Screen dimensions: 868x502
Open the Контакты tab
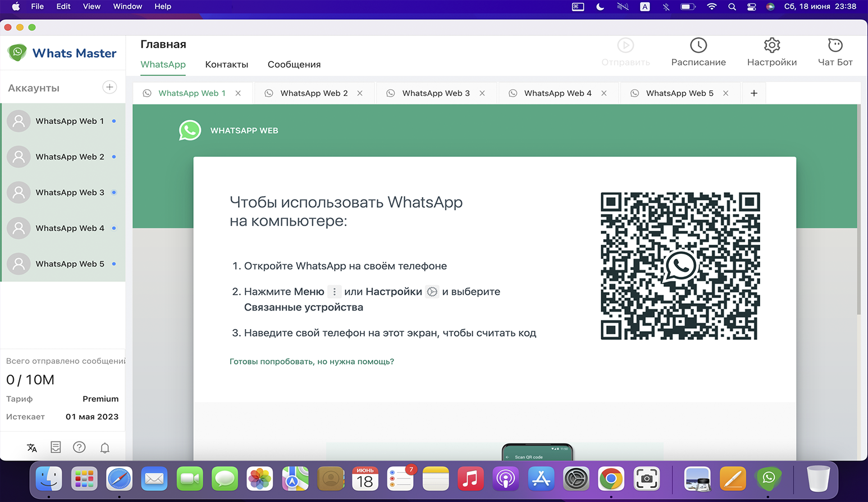(226, 65)
